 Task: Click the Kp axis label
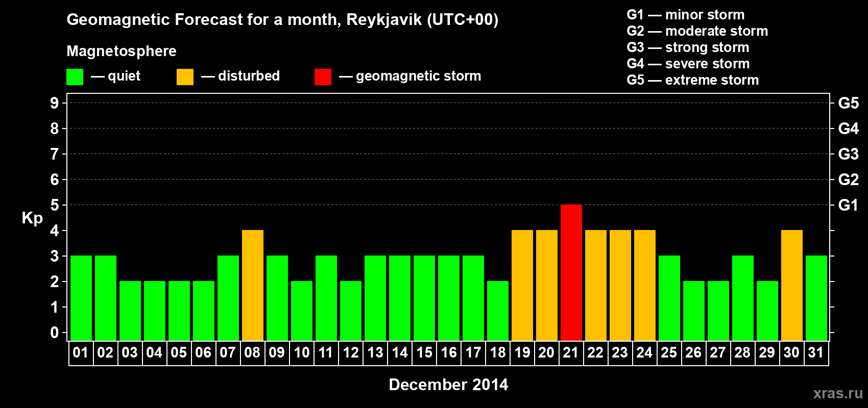tap(32, 218)
